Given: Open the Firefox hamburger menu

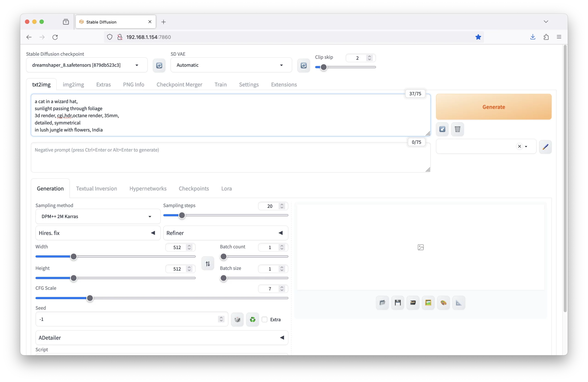Looking at the screenshot, I should click(559, 37).
